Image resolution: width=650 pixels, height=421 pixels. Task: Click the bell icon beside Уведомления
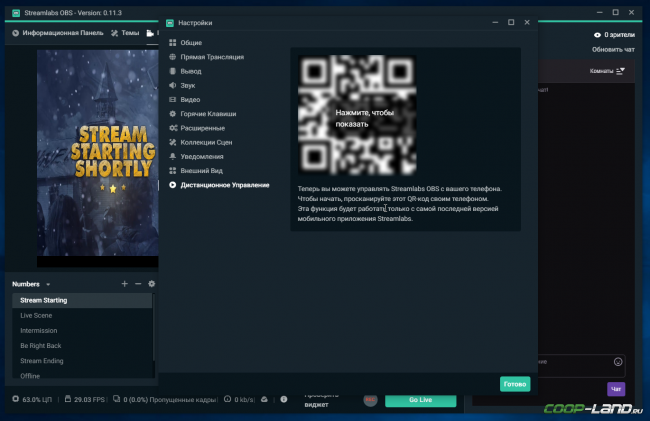click(172, 156)
